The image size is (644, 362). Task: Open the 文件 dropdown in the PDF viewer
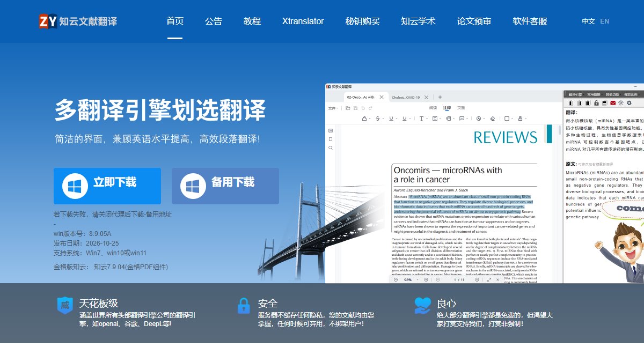coord(333,108)
